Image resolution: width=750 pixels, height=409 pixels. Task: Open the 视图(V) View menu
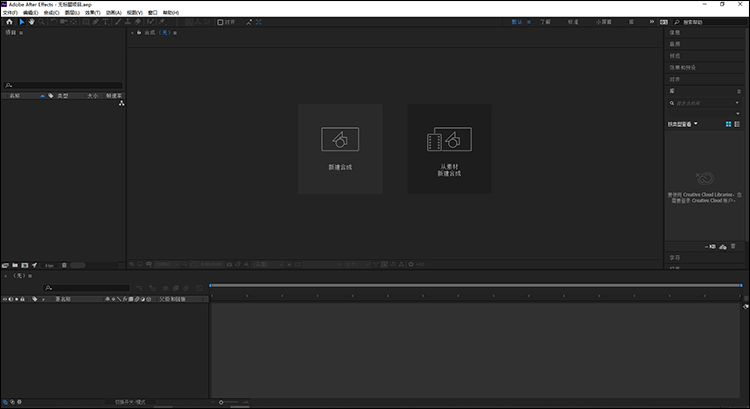point(134,13)
